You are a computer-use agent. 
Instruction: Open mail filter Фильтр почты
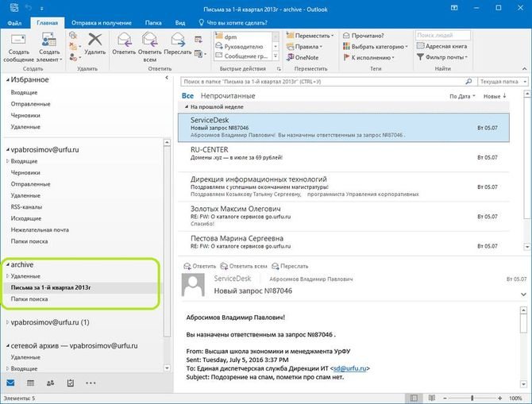[442, 57]
